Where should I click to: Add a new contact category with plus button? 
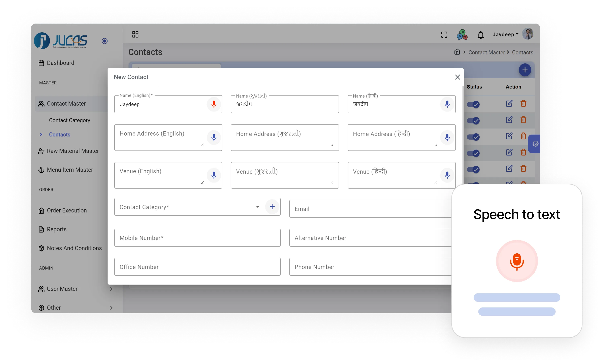click(272, 207)
